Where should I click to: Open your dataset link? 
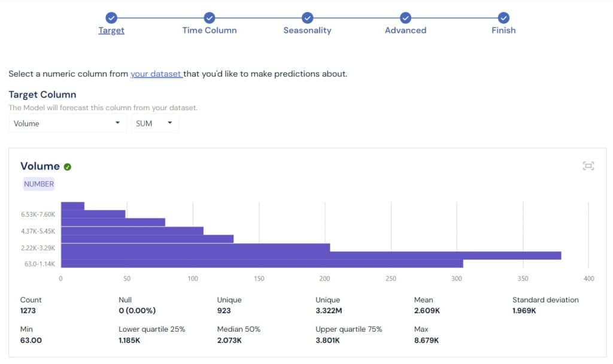(x=156, y=74)
